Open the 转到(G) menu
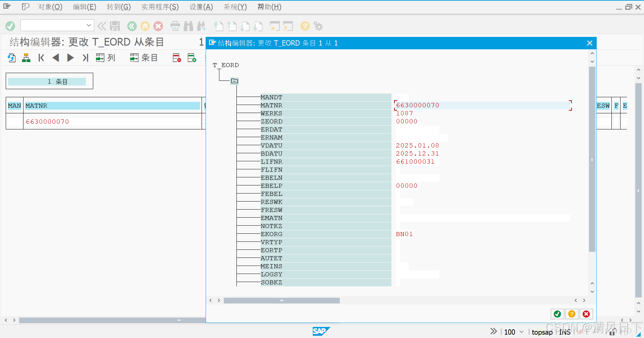Image resolution: width=644 pixels, height=338 pixels. click(x=119, y=7)
